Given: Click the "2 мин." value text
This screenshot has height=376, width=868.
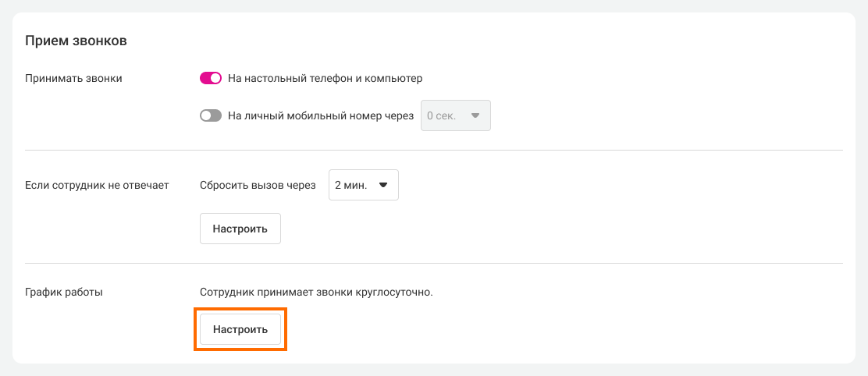Looking at the screenshot, I should click(x=350, y=185).
